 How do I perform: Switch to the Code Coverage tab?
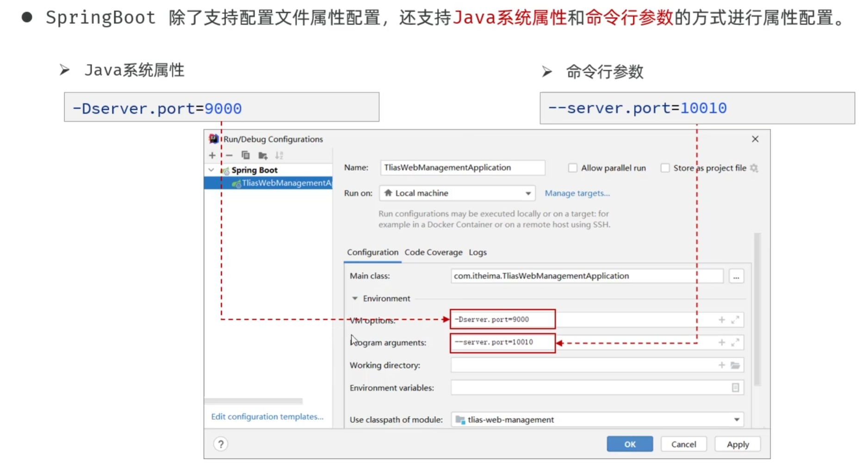click(x=434, y=252)
